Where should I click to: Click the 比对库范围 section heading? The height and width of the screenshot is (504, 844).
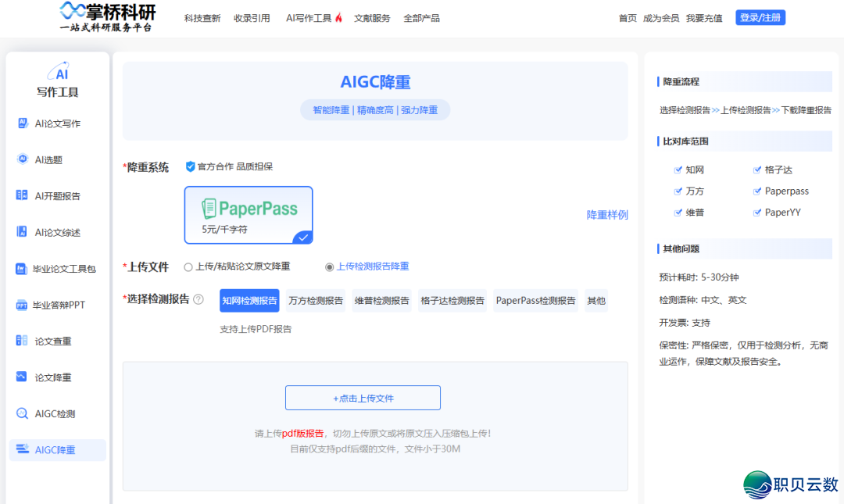685,141
